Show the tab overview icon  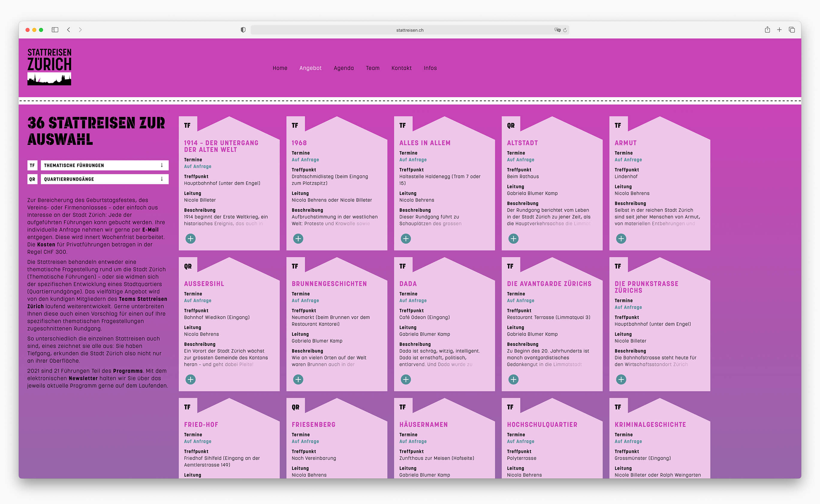792,30
